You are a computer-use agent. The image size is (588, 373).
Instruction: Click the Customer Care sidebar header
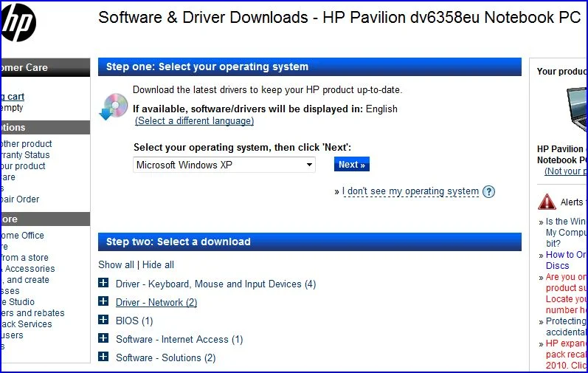click(x=46, y=67)
